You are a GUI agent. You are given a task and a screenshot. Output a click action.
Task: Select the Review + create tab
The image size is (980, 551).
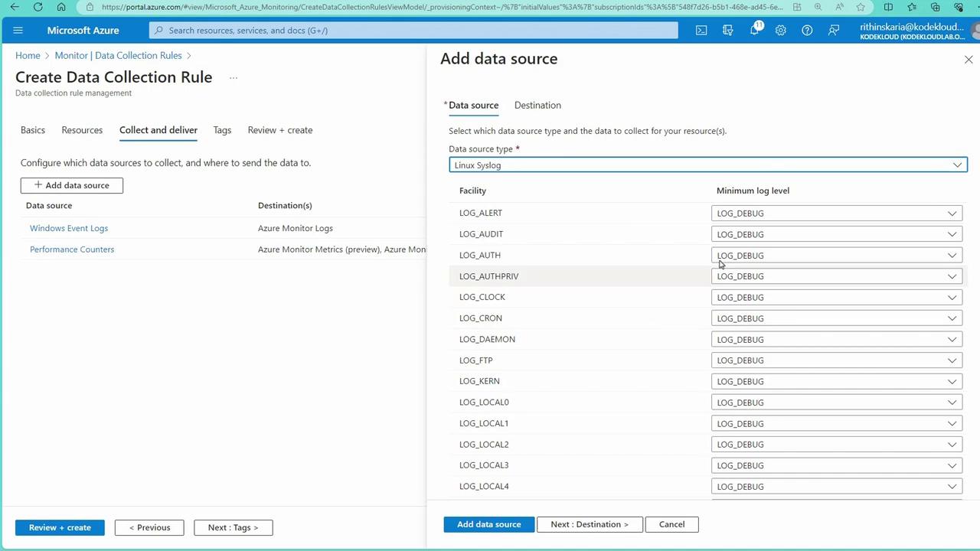279,130
